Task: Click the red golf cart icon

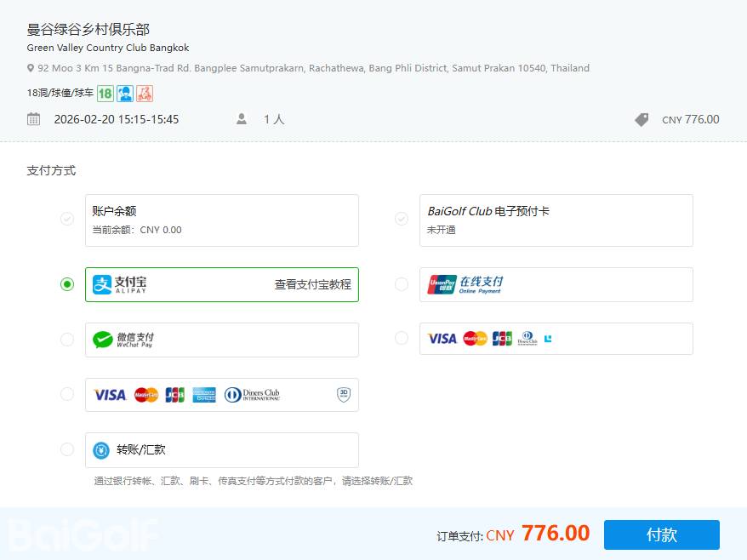Action: point(145,94)
